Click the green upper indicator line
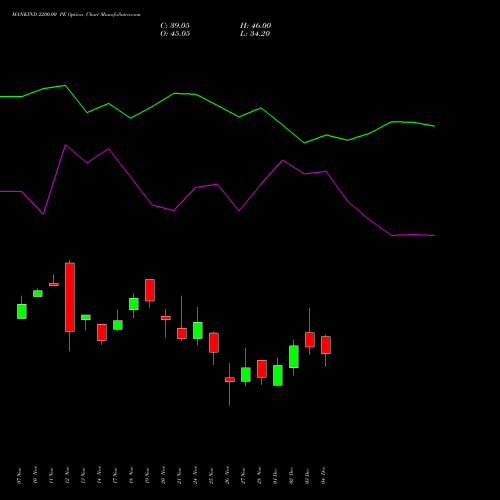The height and width of the screenshot is (500, 500). (x=217, y=105)
